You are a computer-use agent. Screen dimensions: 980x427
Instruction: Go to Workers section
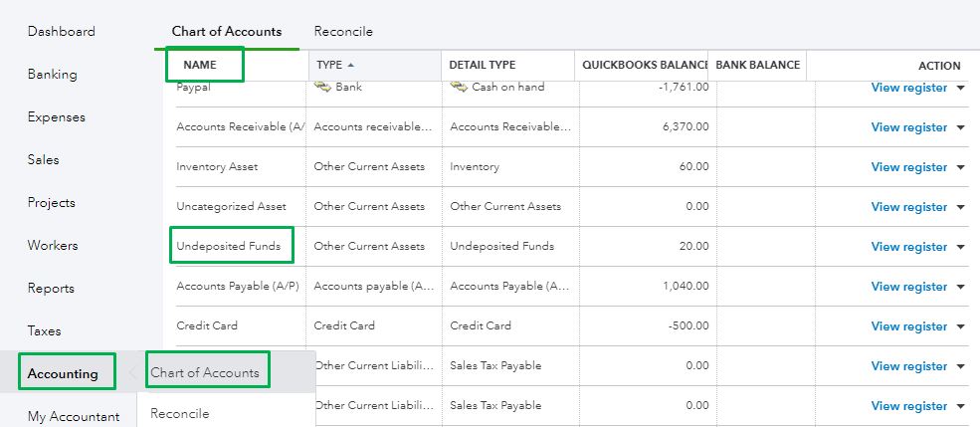(x=53, y=245)
